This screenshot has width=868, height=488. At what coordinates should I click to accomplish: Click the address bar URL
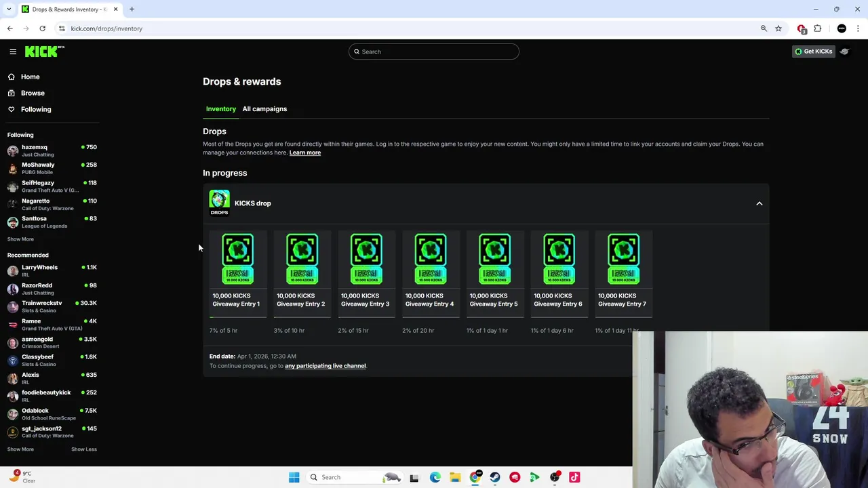click(106, 28)
